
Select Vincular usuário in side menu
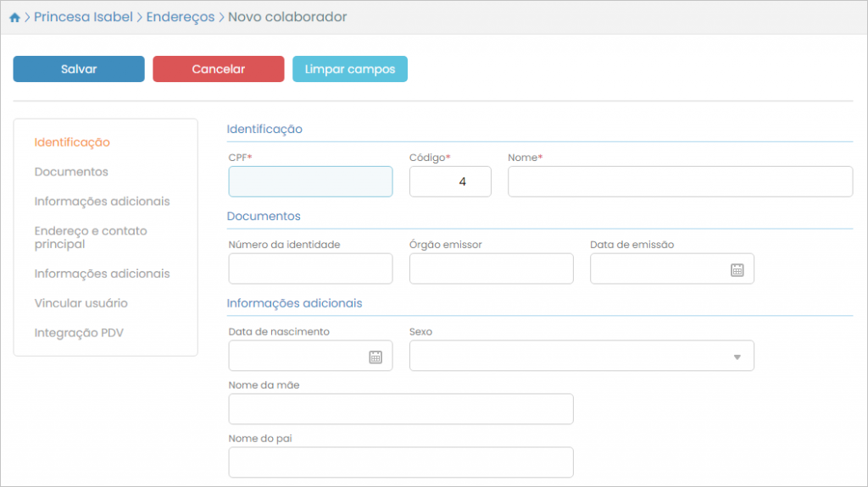coord(81,303)
